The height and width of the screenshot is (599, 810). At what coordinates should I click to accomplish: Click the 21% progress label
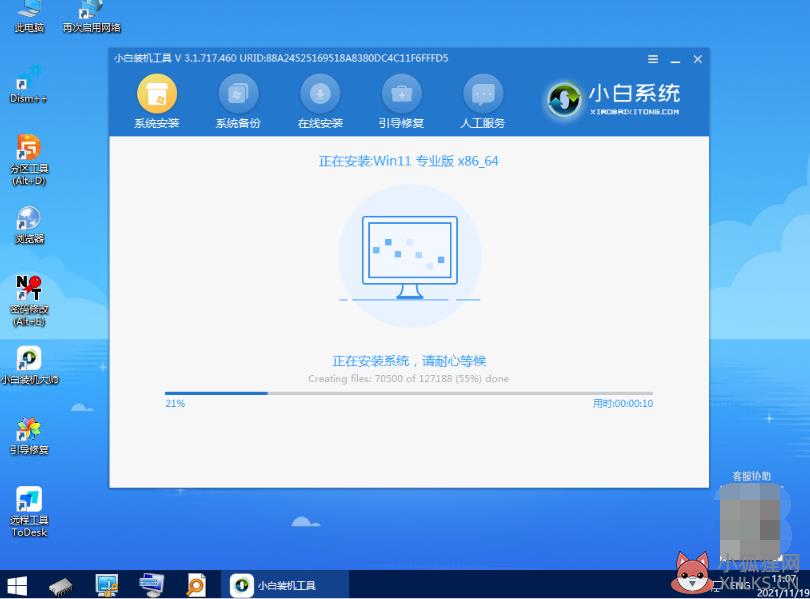click(175, 403)
